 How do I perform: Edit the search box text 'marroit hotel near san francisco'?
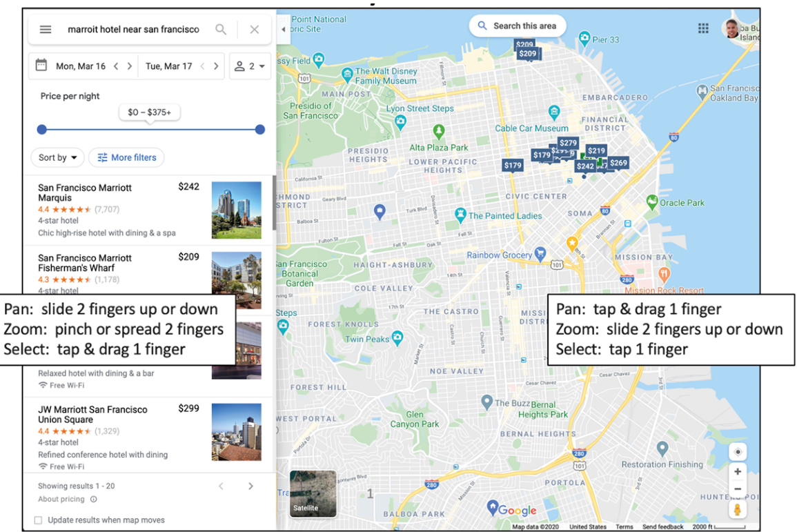(x=134, y=30)
